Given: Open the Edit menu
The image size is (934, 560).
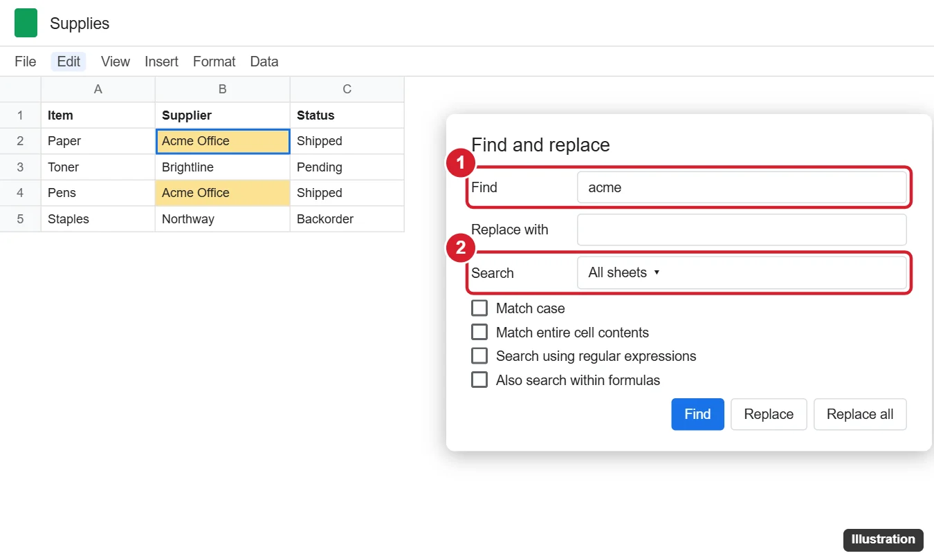Looking at the screenshot, I should coord(68,62).
